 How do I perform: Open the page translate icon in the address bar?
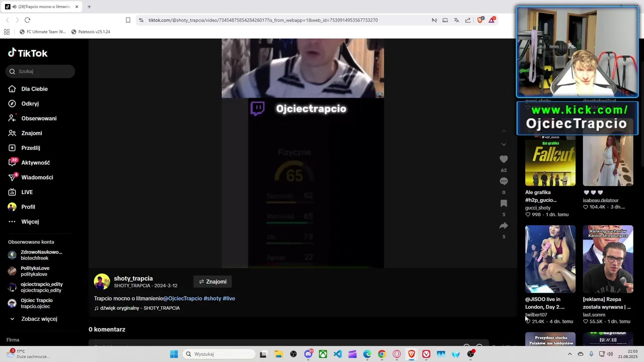(x=456, y=20)
